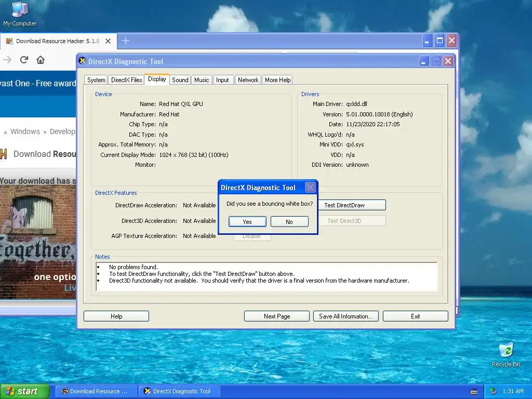This screenshot has width=532, height=399.
Task: Open the Music tab
Action: 202,79
